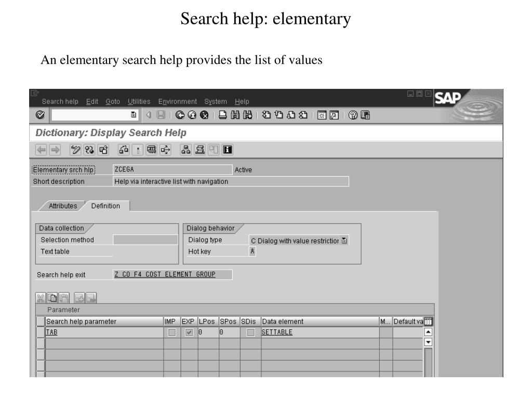Click the Find Next binoculars icon
532x399 pixels.
[x=247, y=115]
